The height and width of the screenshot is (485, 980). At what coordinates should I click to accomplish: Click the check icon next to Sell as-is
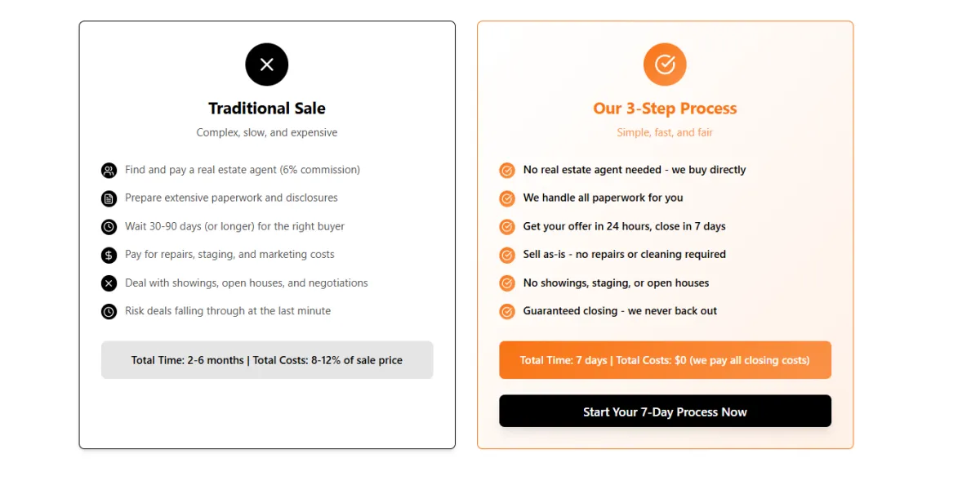[507, 256]
